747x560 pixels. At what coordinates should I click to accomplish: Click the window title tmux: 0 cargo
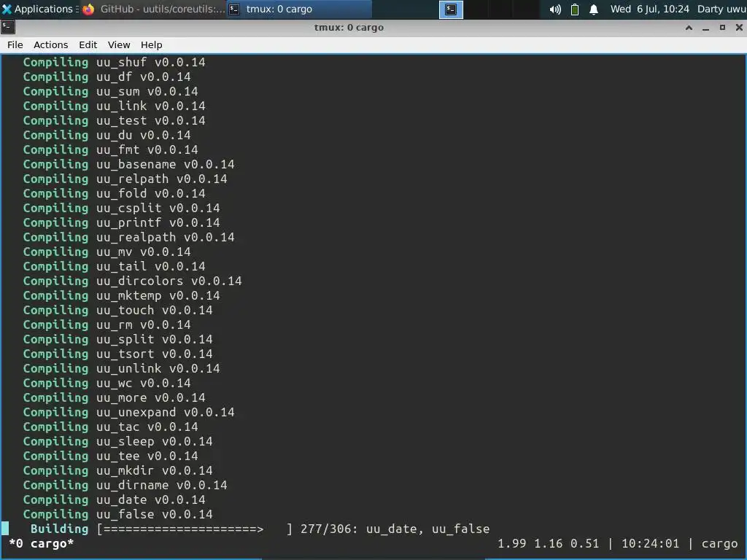[x=349, y=28]
